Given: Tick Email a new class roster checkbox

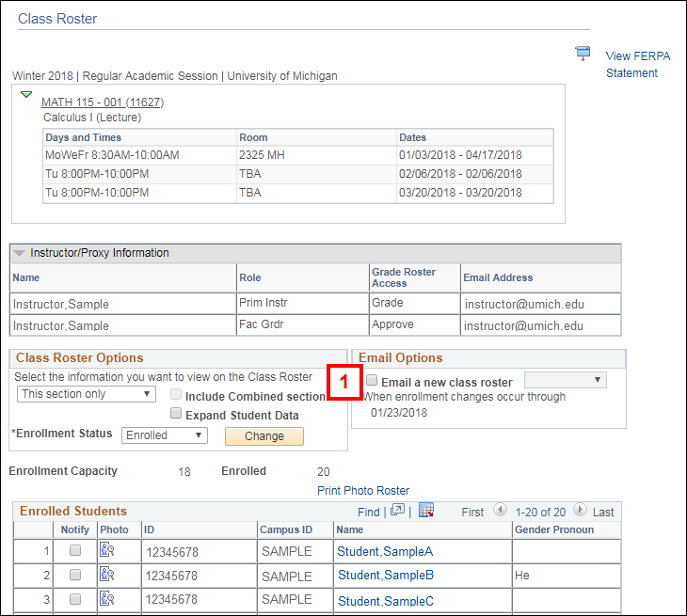Looking at the screenshot, I should tap(372, 381).
